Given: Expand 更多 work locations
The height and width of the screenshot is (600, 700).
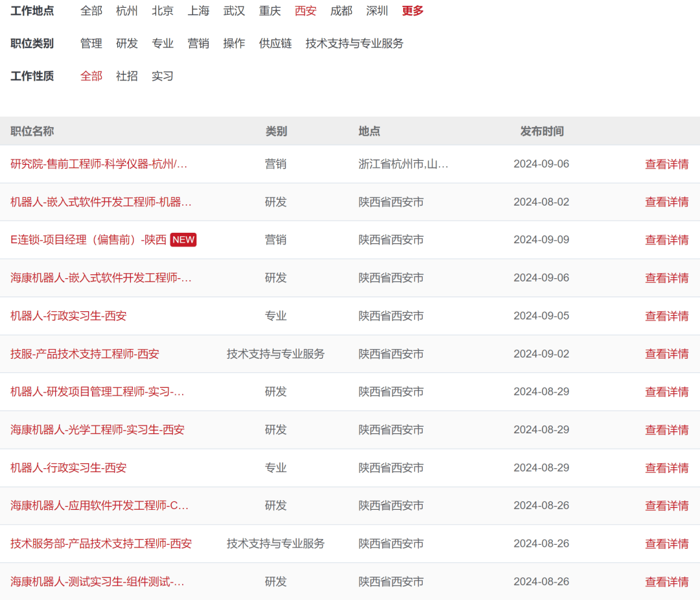Looking at the screenshot, I should click(x=412, y=11).
